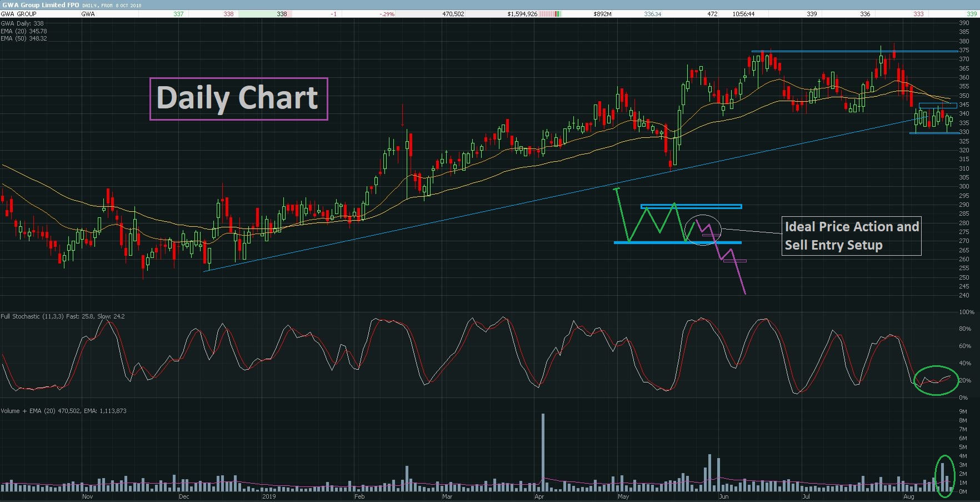980x502 pixels.
Task: Click the change value '-1' cell
Action: tap(333, 14)
